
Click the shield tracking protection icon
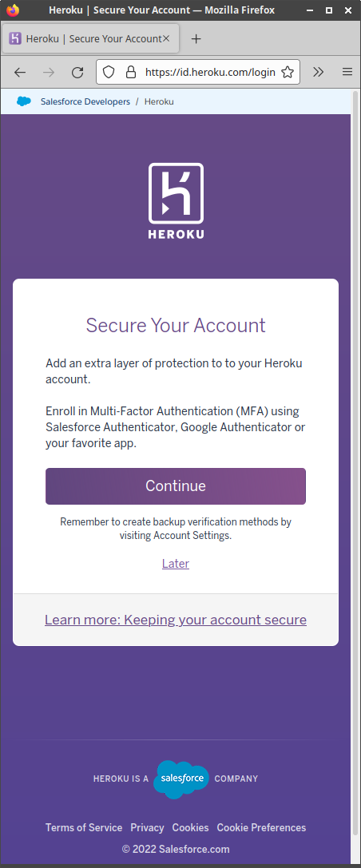click(x=109, y=72)
